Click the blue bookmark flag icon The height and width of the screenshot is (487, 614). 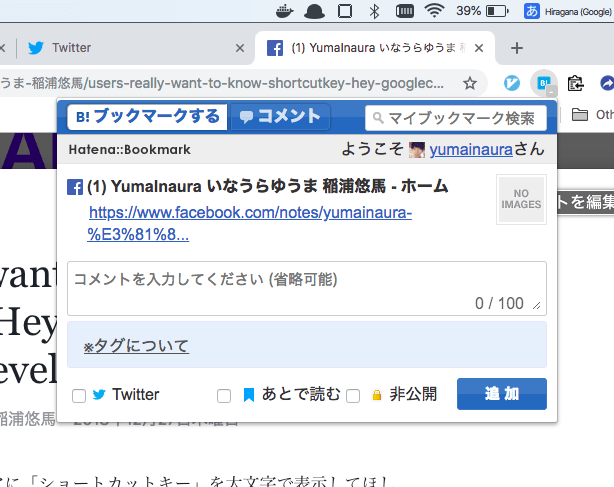249,395
